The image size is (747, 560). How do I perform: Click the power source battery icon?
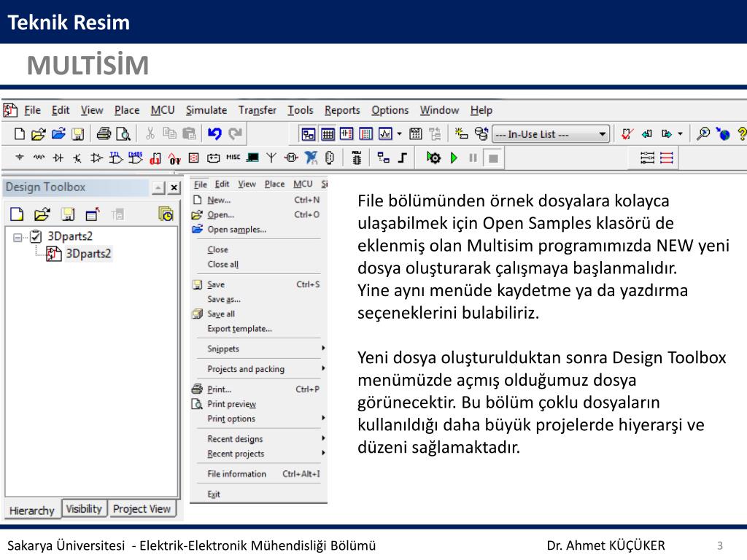pyautogui.click(x=213, y=157)
